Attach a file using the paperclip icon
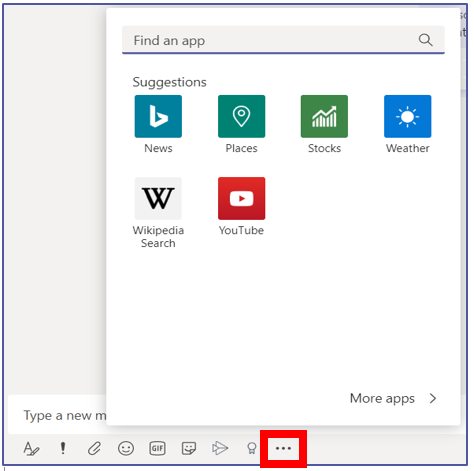Viewport: 474px width, 471px height. tap(94, 448)
